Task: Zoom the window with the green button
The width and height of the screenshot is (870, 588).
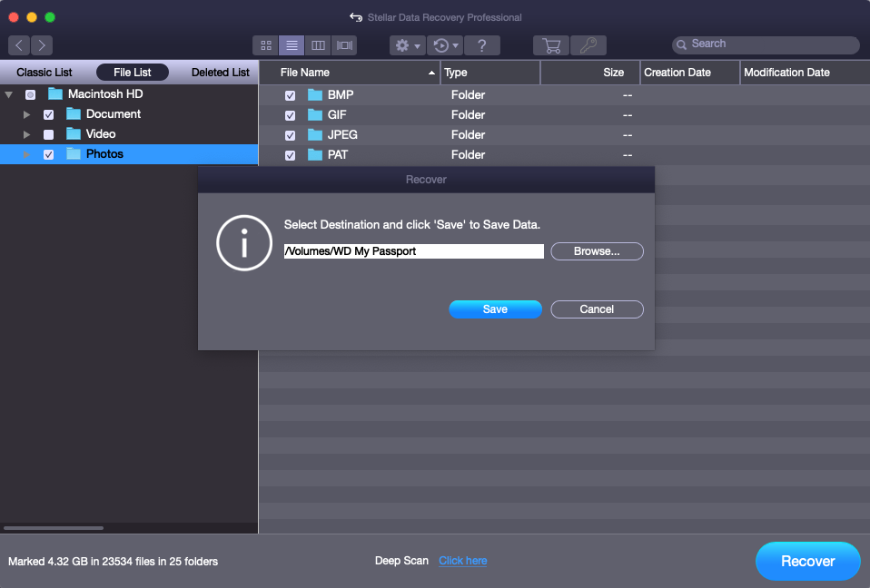Action: (50, 17)
